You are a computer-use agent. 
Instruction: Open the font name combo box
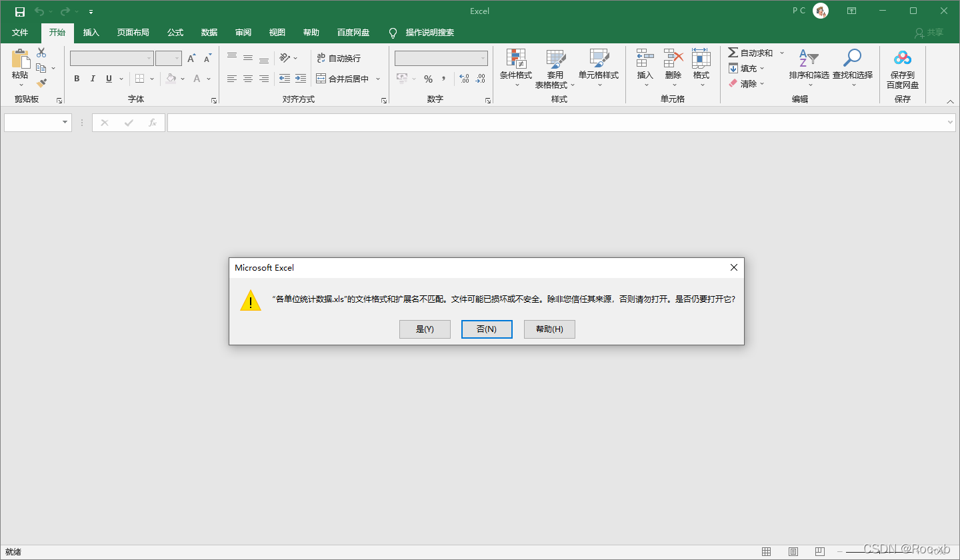click(112, 59)
